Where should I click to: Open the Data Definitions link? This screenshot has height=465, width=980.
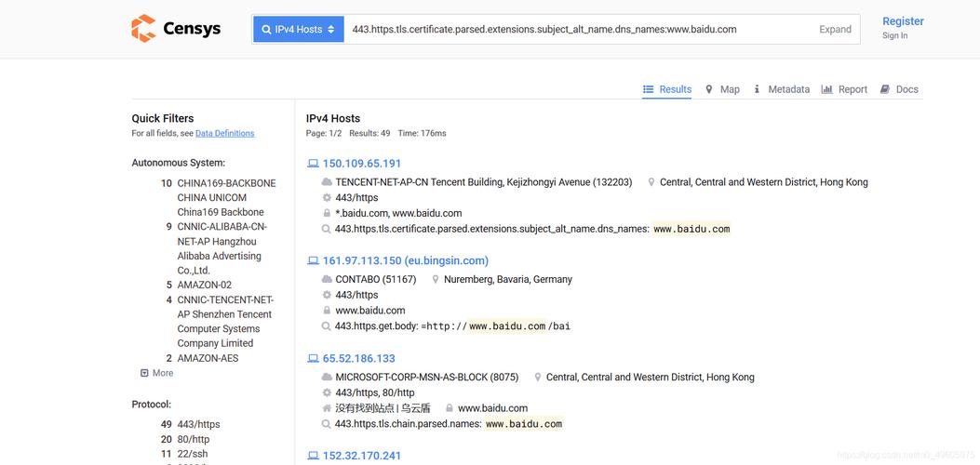tap(225, 133)
